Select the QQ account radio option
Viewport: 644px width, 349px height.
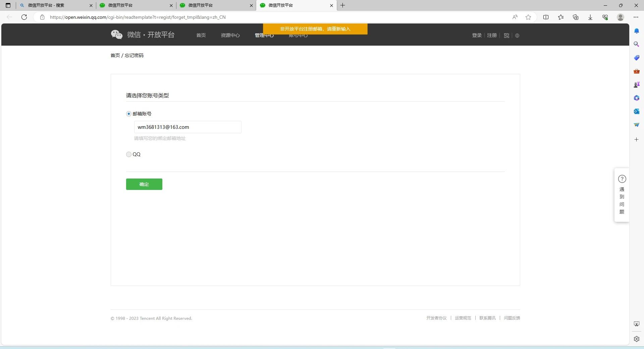[x=129, y=154]
